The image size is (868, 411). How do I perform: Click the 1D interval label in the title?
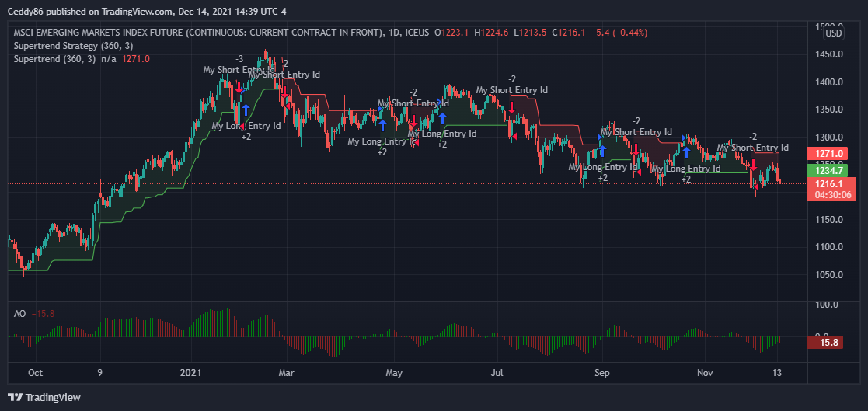click(x=394, y=33)
